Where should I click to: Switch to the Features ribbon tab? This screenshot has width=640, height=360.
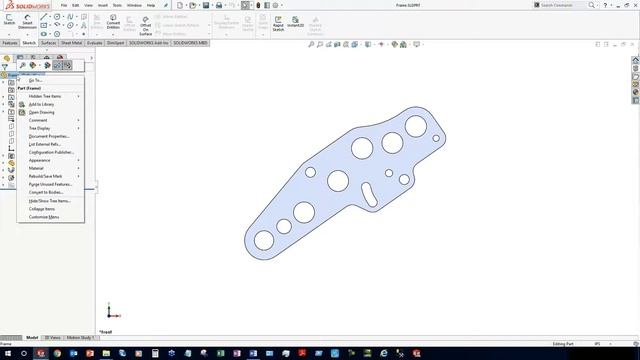(x=10, y=43)
